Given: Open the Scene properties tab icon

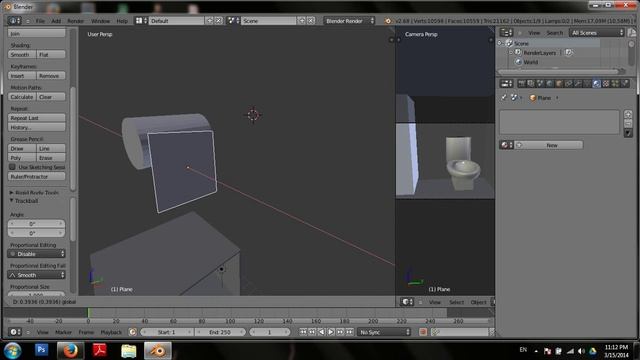Looking at the screenshot, I should (540, 84).
